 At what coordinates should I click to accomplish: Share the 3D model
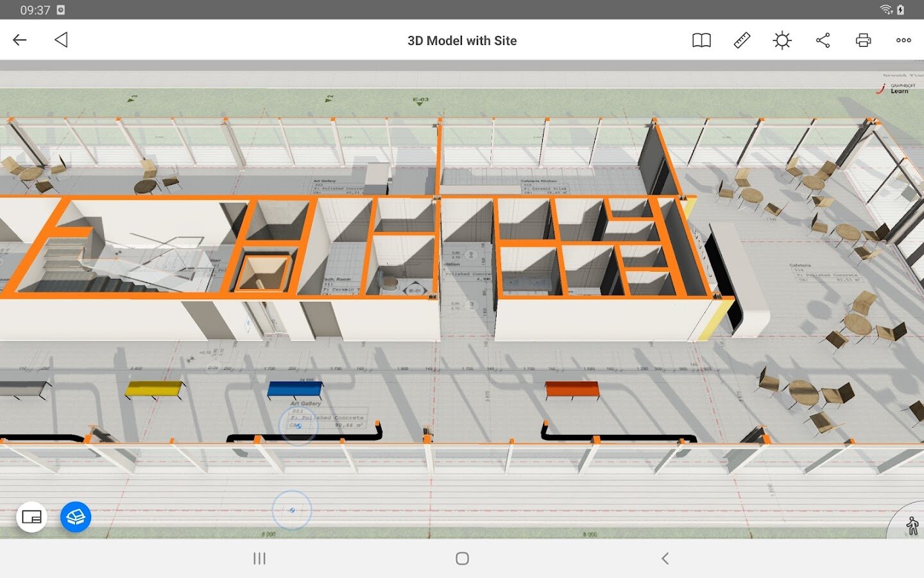click(x=823, y=40)
